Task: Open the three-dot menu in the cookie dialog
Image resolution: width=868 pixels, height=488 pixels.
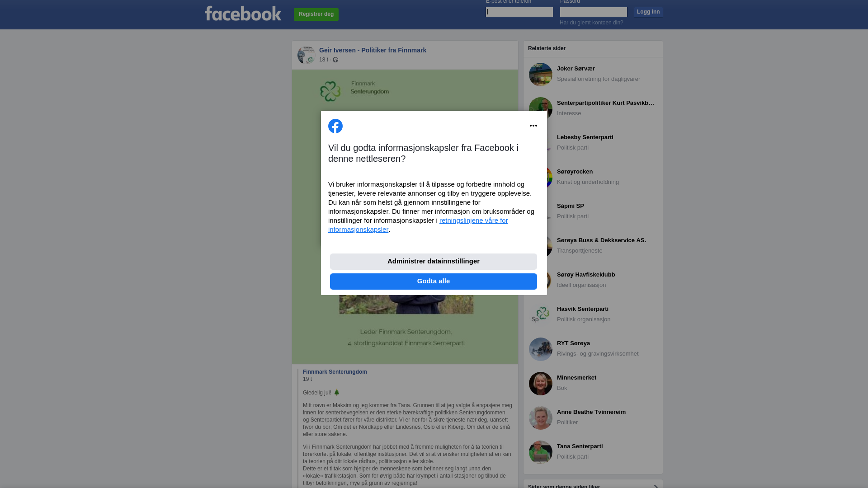Action: coord(533,126)
